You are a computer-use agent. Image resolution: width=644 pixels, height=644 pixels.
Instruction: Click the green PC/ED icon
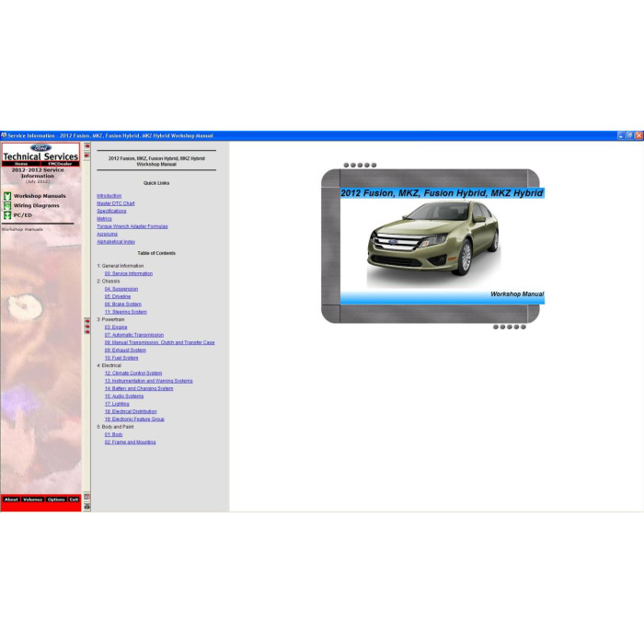point(7,215)
